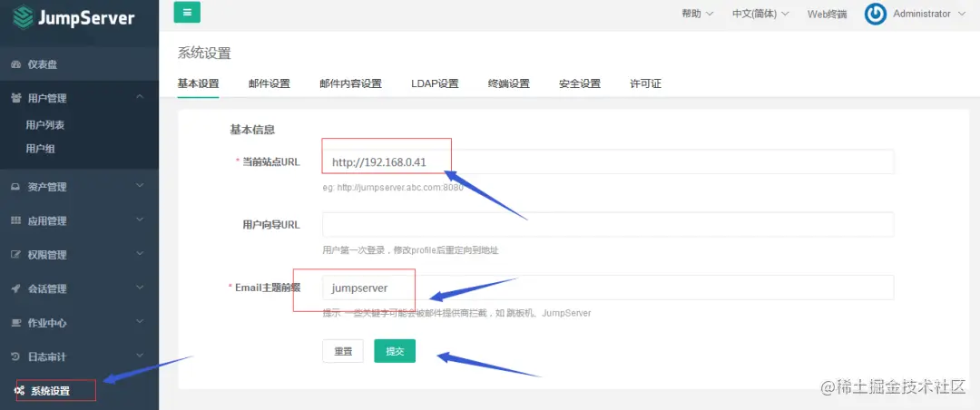Go to 仪表盘 dashboard
Image resolution: width=980 pixels, height=410 pixels.
pos(43,64)
